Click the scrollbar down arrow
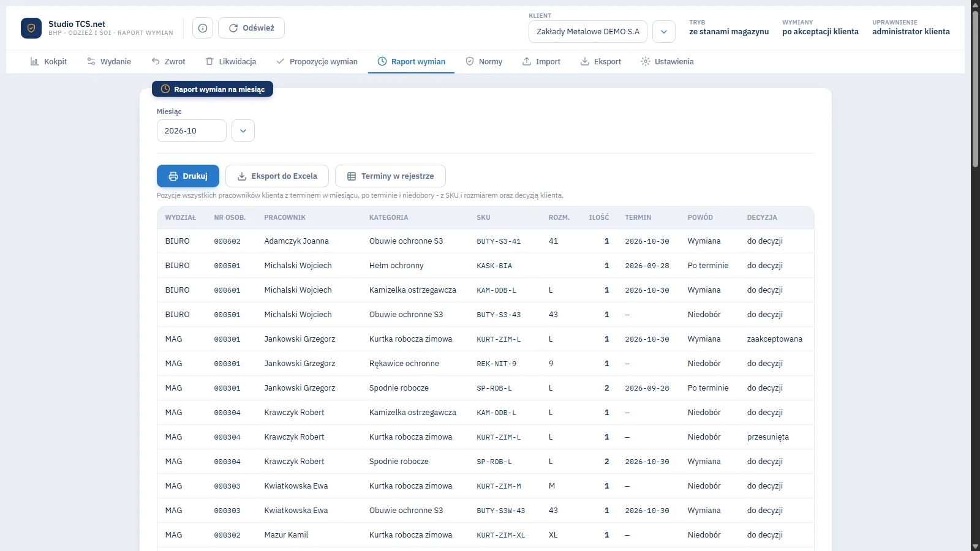This screenshot has height=551, width=980. [x=975, y=546]
